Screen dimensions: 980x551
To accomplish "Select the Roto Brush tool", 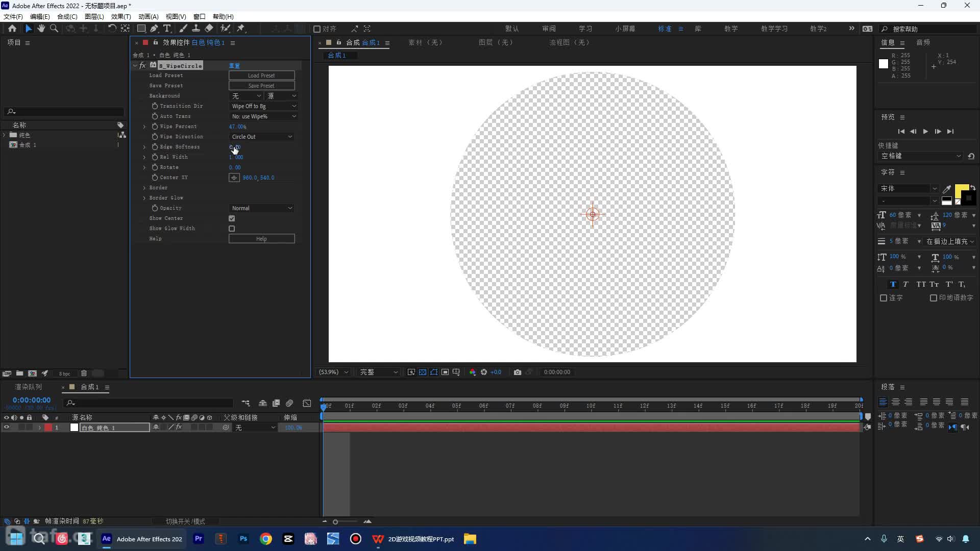I will [225, 29].
